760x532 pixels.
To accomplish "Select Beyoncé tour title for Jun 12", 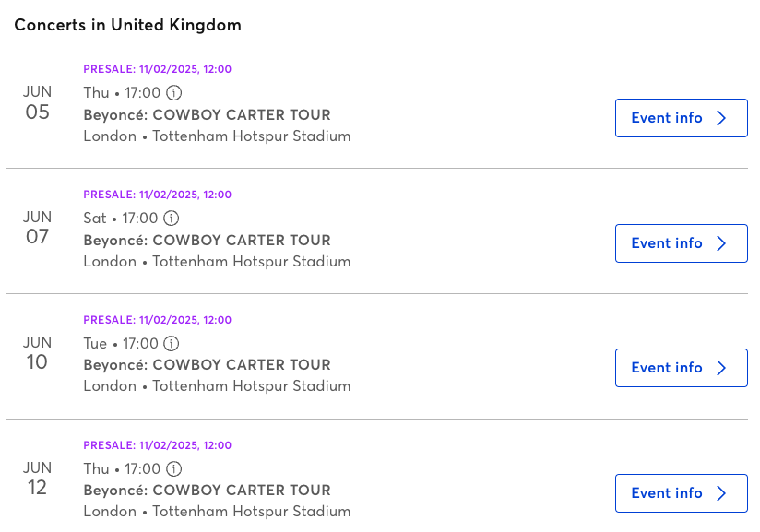I will [207, 491].
